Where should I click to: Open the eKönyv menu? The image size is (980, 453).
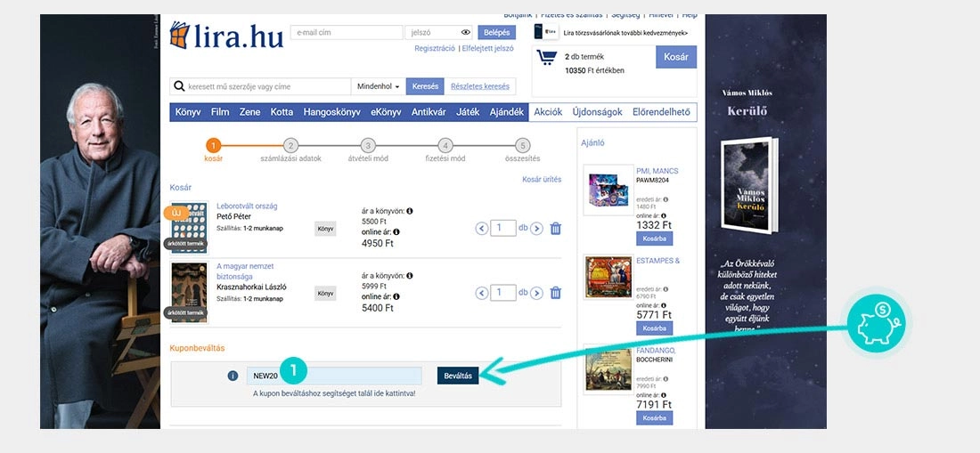click(387, 112)
